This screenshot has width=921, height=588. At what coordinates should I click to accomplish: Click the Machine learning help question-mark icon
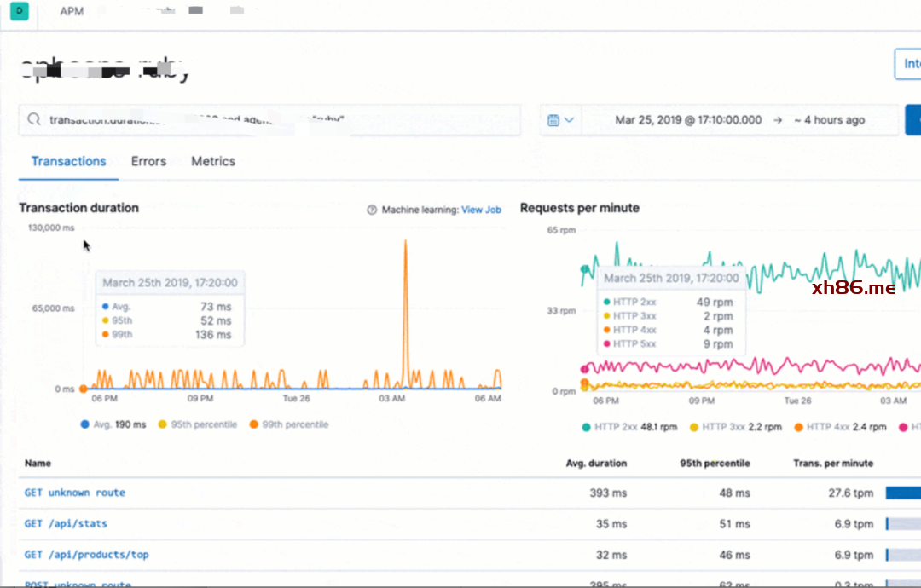pos(372,210)
